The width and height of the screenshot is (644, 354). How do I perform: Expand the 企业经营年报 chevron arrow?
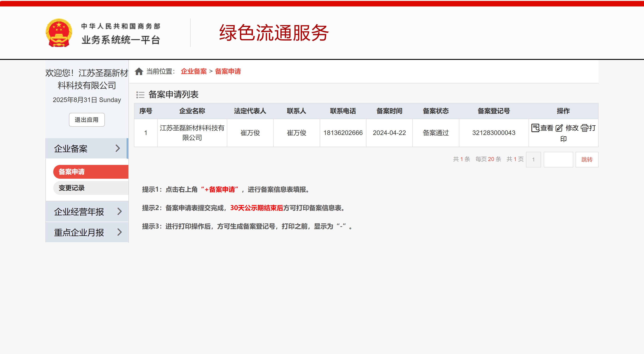(x=119, y=212)
